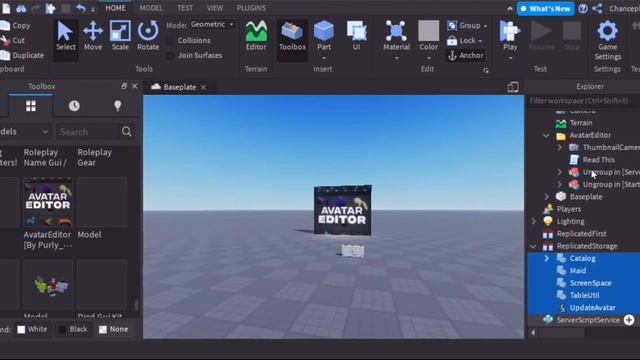
Task: Switch to Toolbox Creations lightbulb tab
Action: coord(118,106)
